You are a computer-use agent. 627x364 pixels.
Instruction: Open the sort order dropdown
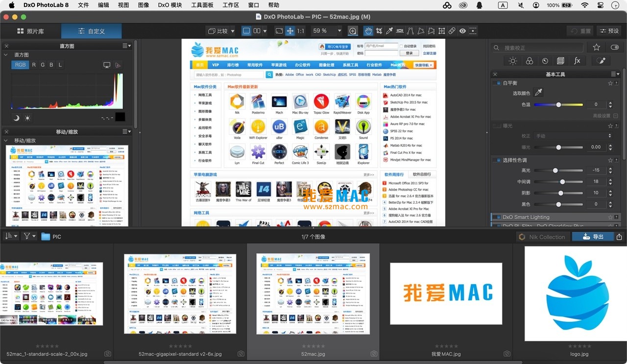[11, 236]
